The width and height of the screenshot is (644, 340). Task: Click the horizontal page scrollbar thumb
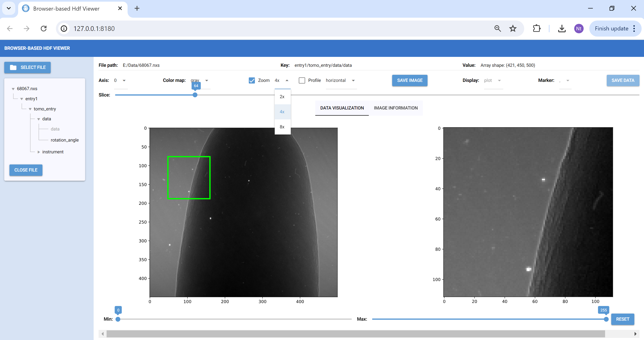point(356,333)
